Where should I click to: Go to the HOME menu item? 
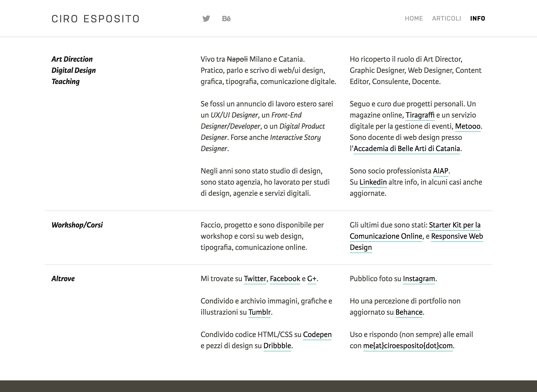click(x=414, y=19)
